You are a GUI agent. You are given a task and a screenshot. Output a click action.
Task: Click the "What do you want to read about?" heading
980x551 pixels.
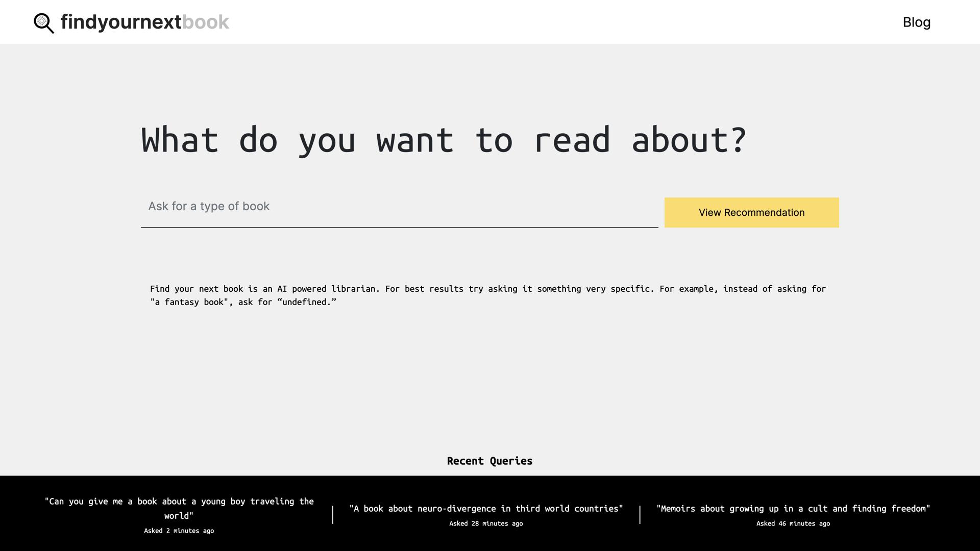click(443, 140)
